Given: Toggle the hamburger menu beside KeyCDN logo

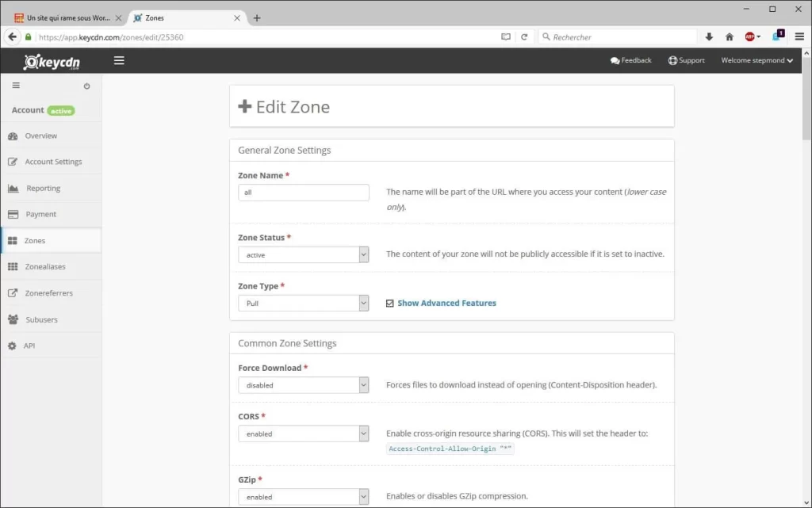Looking at the screenshot, I should pyautogui.click(x=119, y=60).
